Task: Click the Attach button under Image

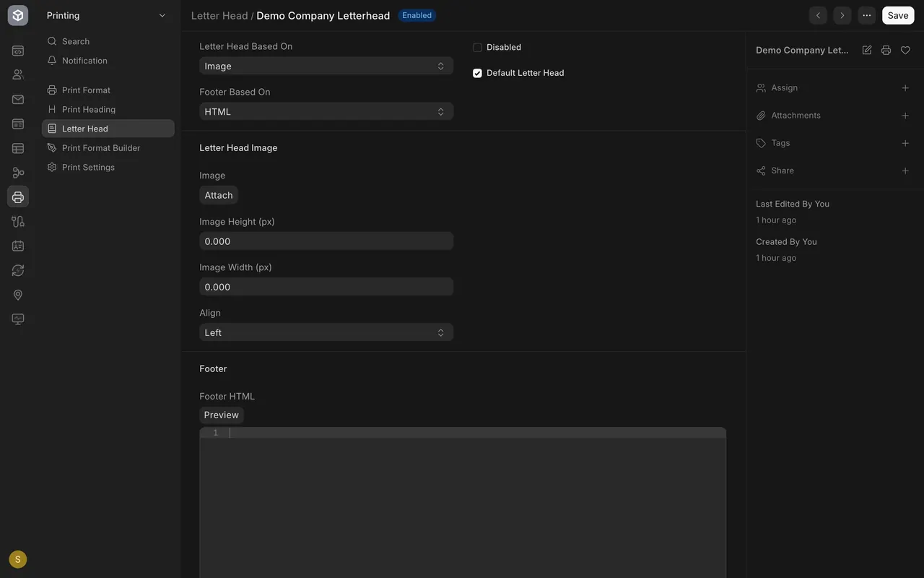Action: pos(219,195)
